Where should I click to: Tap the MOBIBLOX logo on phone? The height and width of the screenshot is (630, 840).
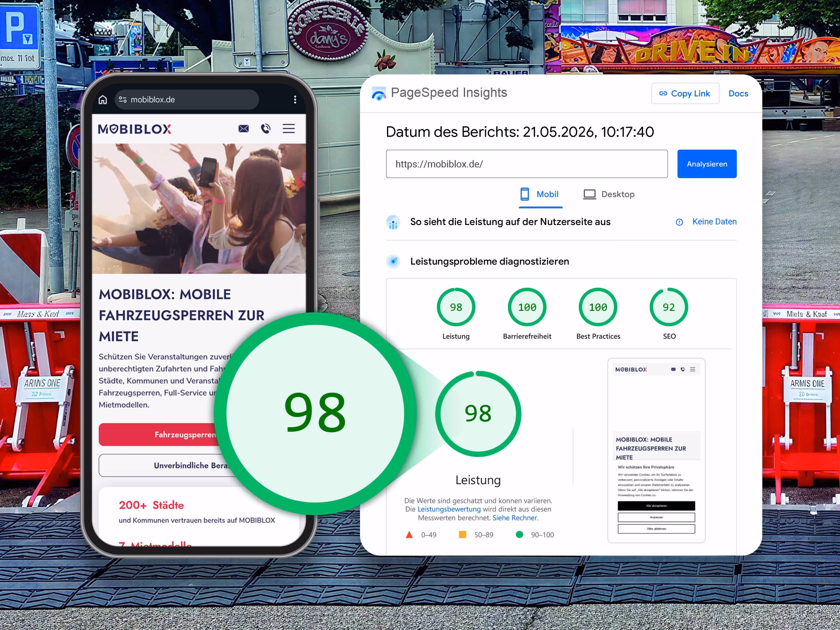134,129
